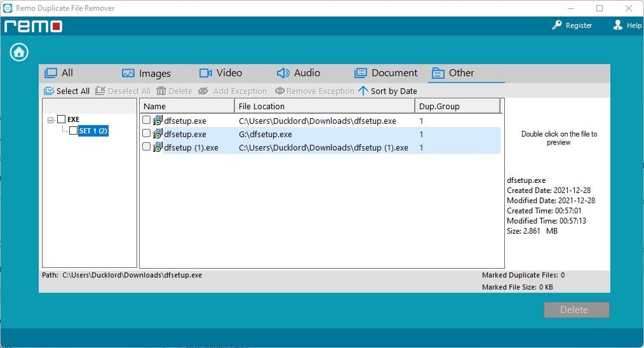Click the Sort by Date label

pos(394,91)
